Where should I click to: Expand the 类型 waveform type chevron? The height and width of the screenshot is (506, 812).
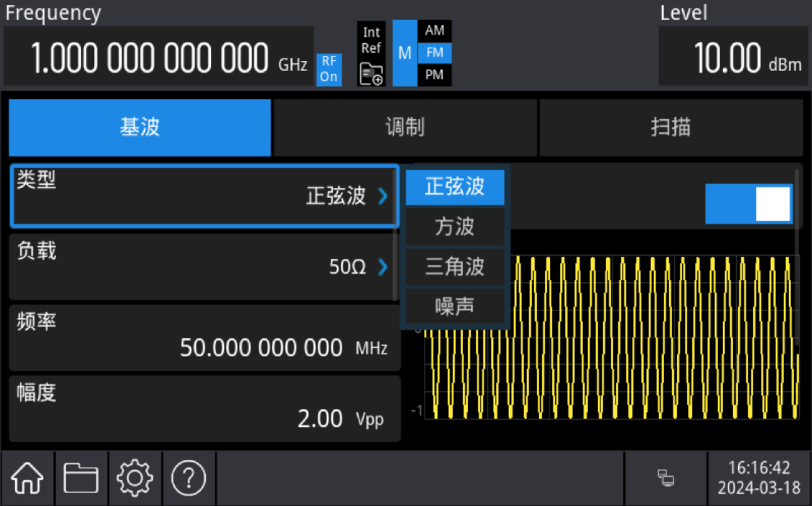[383, 196]
